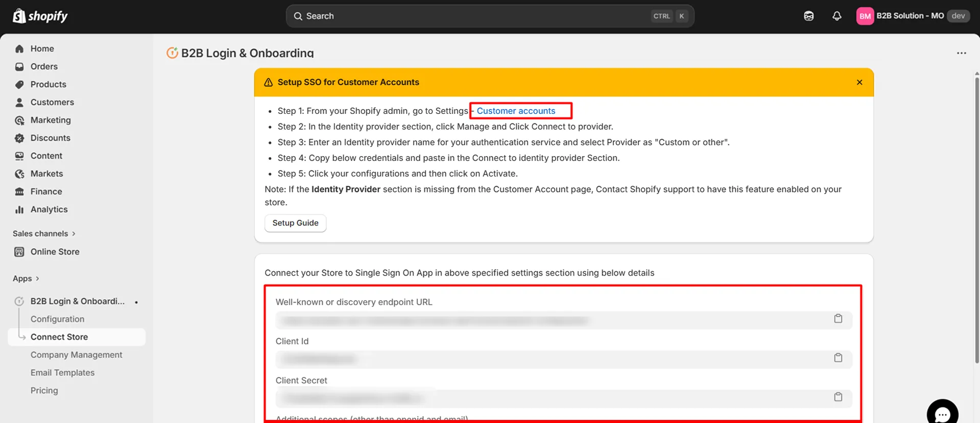This screenshot has width=980, height=423.
Task: Click the Setup Guide button
Action: [x=295, y=223]
